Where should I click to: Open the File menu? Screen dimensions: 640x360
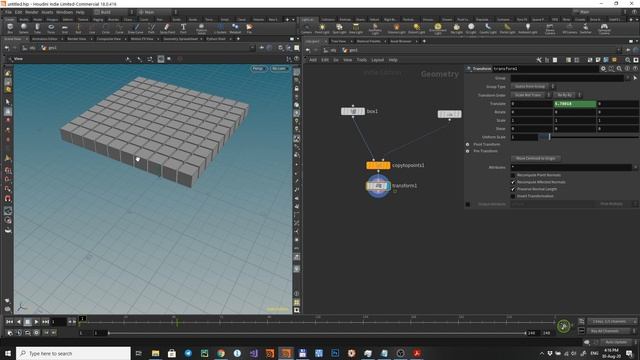(x=9, y=12)
